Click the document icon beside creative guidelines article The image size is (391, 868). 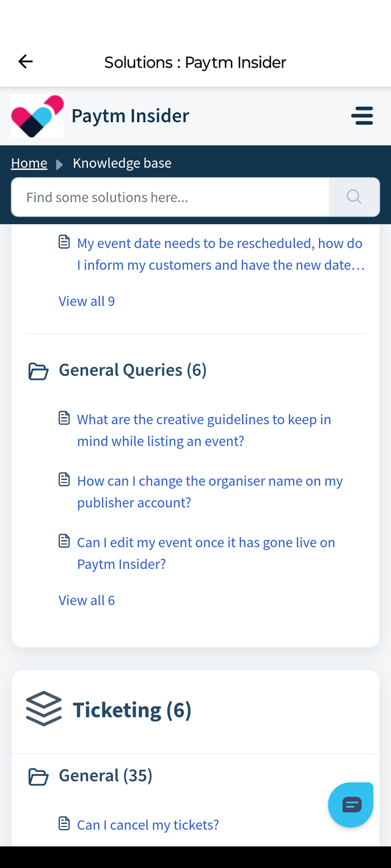pos(64,419)
